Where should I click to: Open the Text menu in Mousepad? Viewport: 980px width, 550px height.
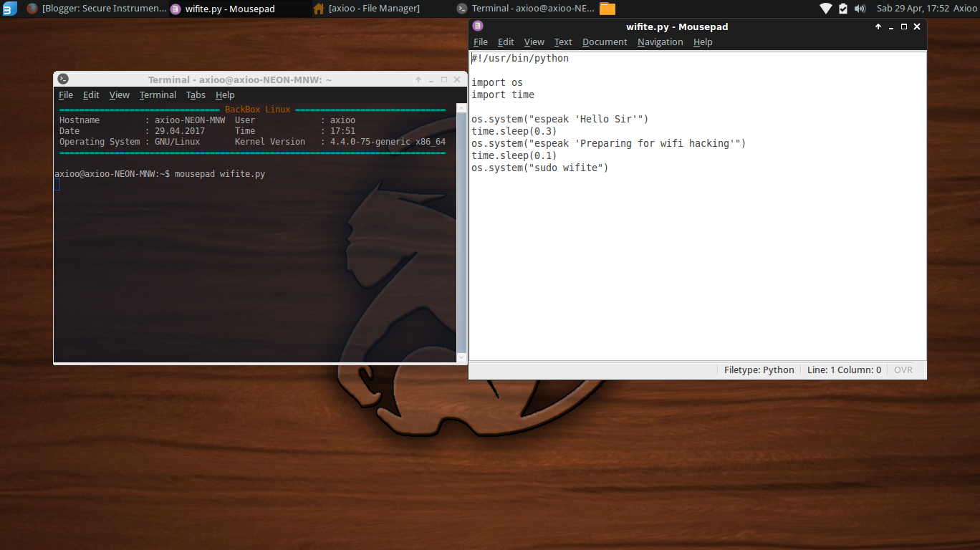pyautogui.click(x=563, y=42)
